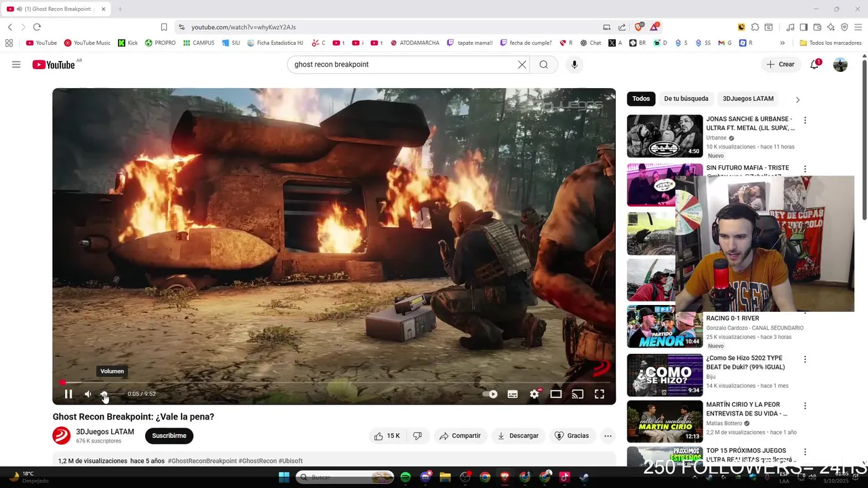Open the player settings gear

(534, 394)
